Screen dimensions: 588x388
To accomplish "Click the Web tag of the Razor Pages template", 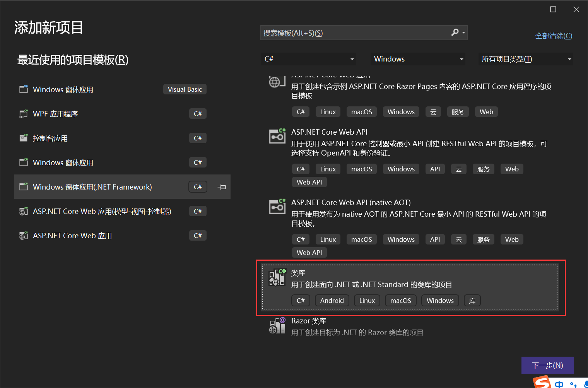I will tap(486, 112).
